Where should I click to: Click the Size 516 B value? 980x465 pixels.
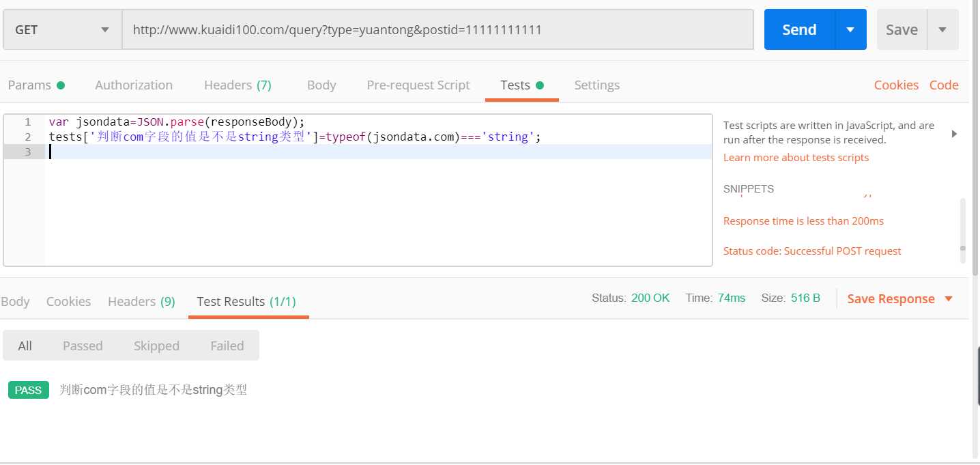805,298
